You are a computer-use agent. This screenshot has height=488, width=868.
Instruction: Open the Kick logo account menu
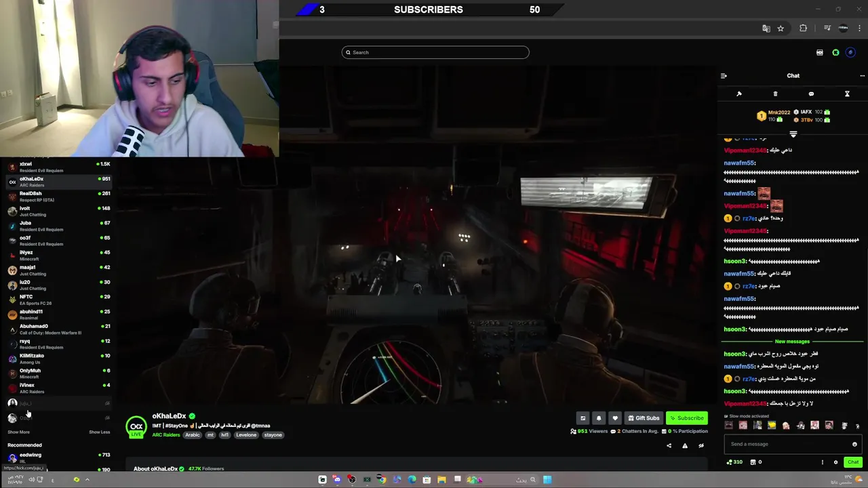[835, 52]
